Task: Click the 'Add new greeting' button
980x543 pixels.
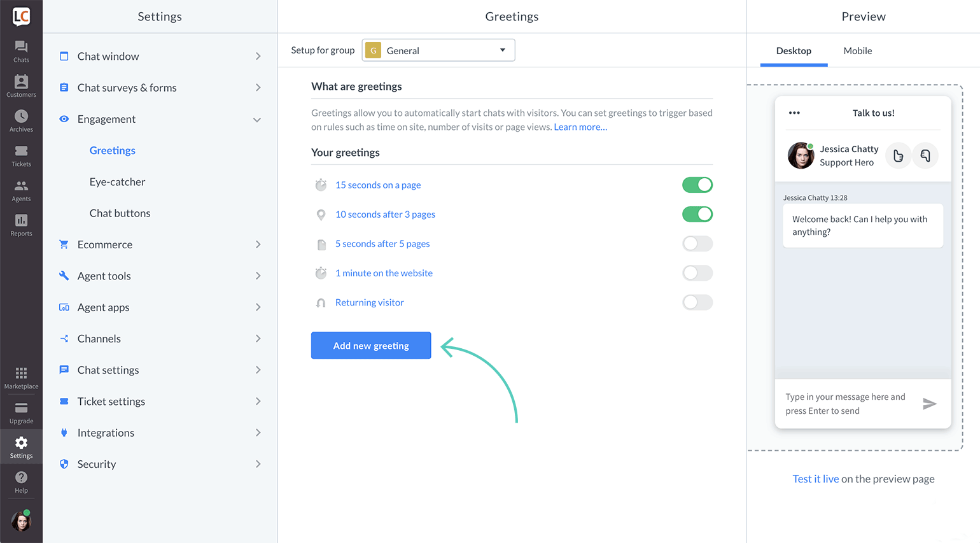Action: (371, 345)
